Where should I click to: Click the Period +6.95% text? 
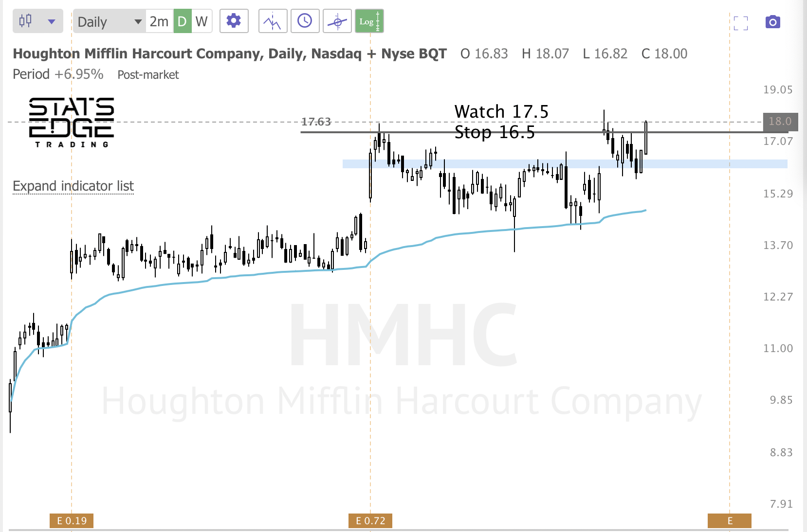(x=58, y=74)
